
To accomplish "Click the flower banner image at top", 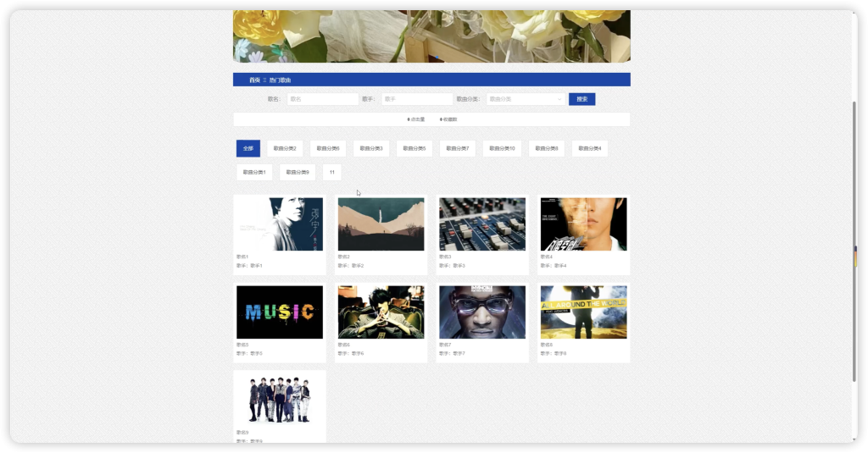I will (431, 36).
